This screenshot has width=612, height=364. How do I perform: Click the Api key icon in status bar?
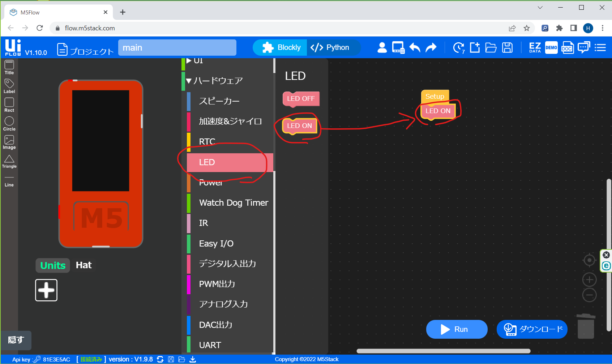[37, 359]
